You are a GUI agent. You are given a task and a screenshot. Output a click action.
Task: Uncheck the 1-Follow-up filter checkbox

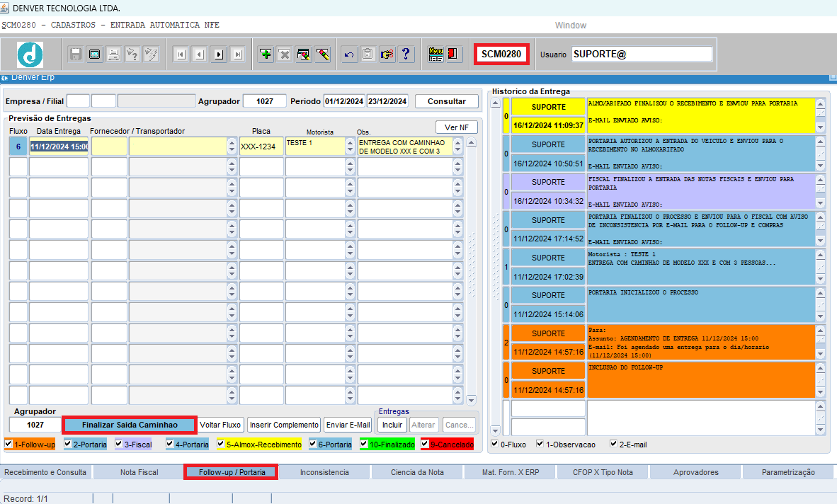point(8,444)
